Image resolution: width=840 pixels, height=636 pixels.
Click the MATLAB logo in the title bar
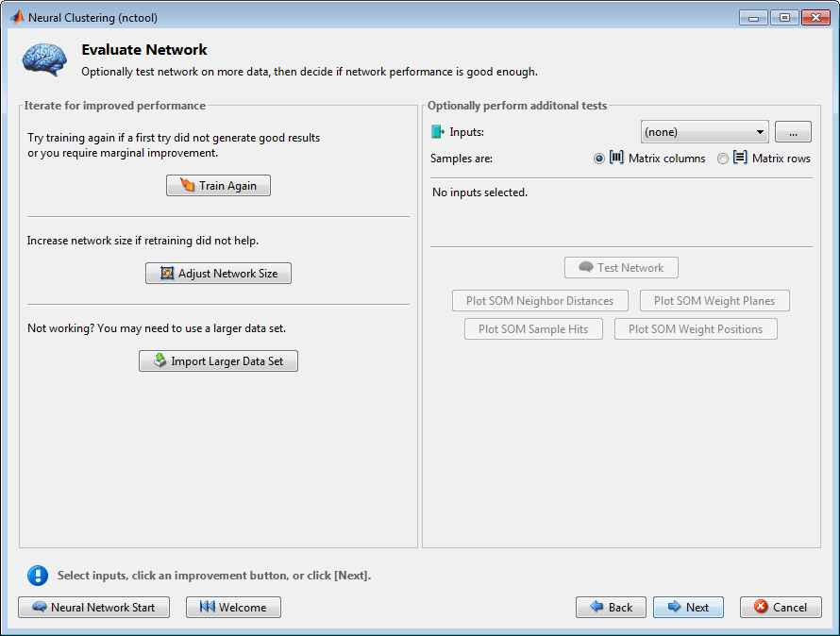(17, 17)
